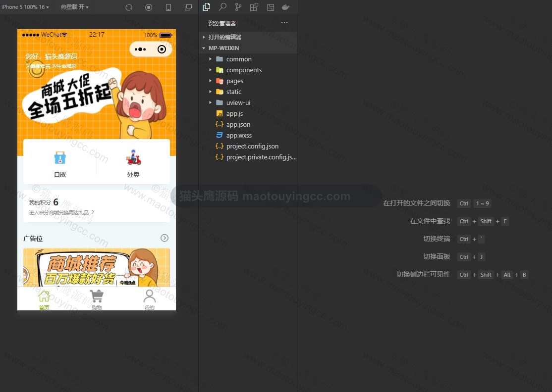Expand the pages folder arrow
This screenshot has width=552, height=392.
[211, 81]
